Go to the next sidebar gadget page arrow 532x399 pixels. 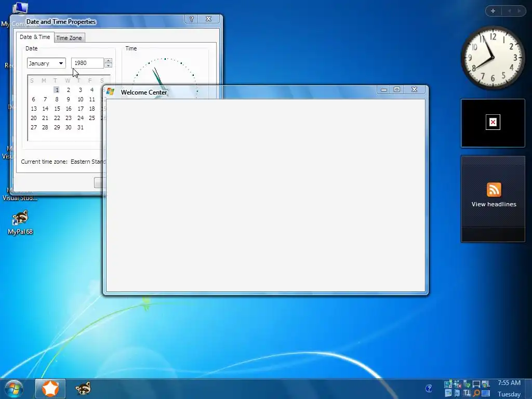(519, 11)
